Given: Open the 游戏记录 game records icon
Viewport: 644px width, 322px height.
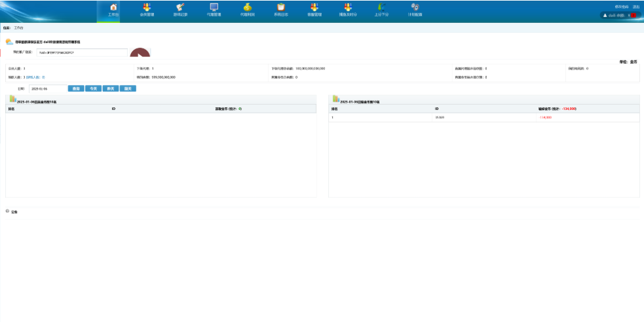Looking at the screenshot, I should click(x=180, y=7).
